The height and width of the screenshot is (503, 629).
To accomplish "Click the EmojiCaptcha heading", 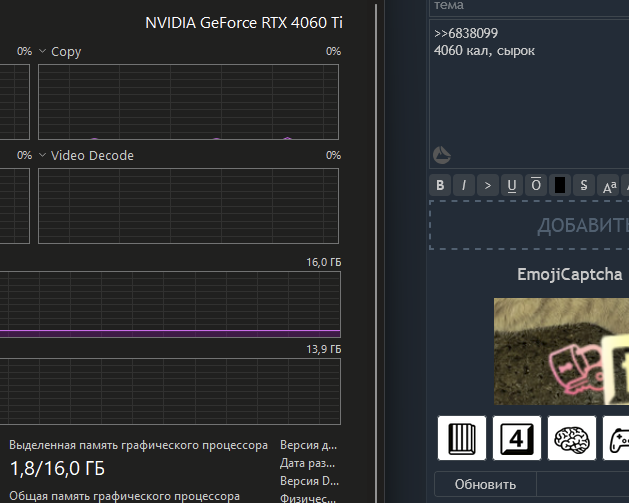I will click(570, 274).
